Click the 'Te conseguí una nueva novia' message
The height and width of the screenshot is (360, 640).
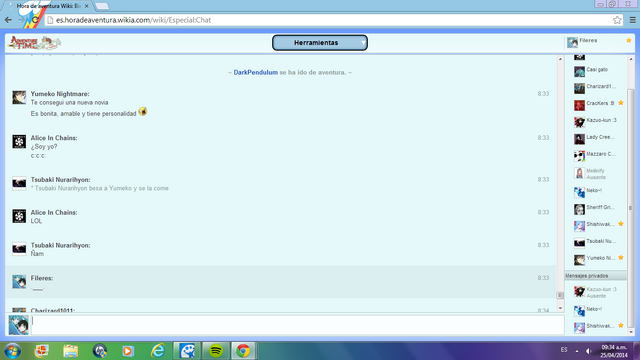[69, 102]
